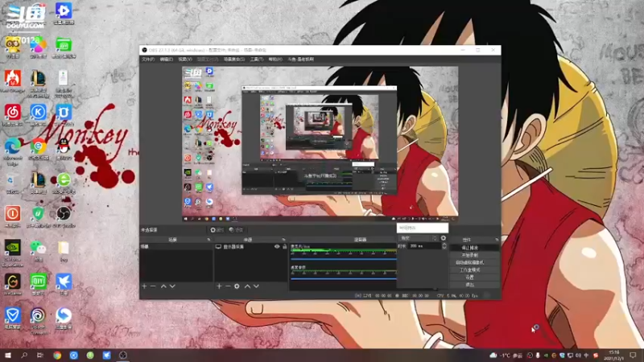
Task: Open the File menu in OBS
Action: pyautogui.click(x=148, y=60)
